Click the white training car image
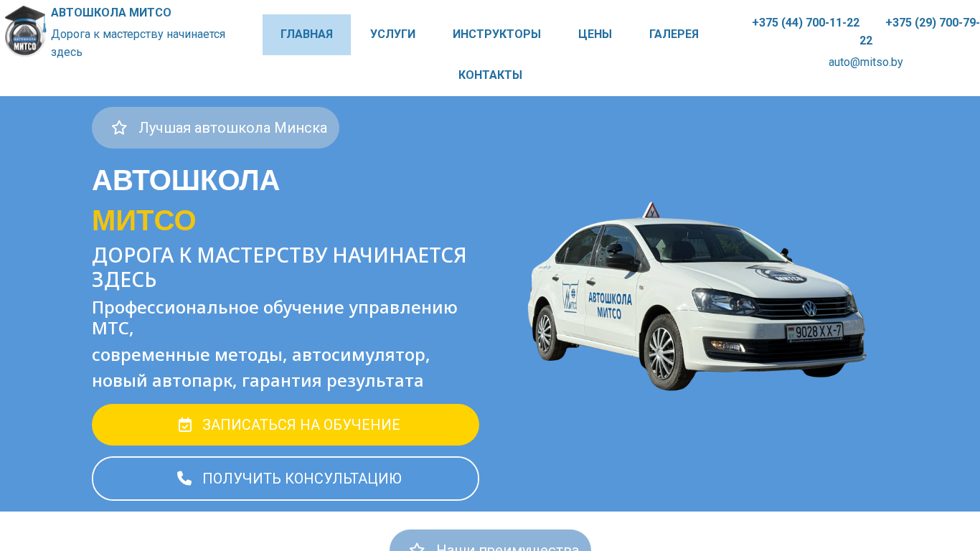Screen dimensions: 980x551 coord(697,296)
